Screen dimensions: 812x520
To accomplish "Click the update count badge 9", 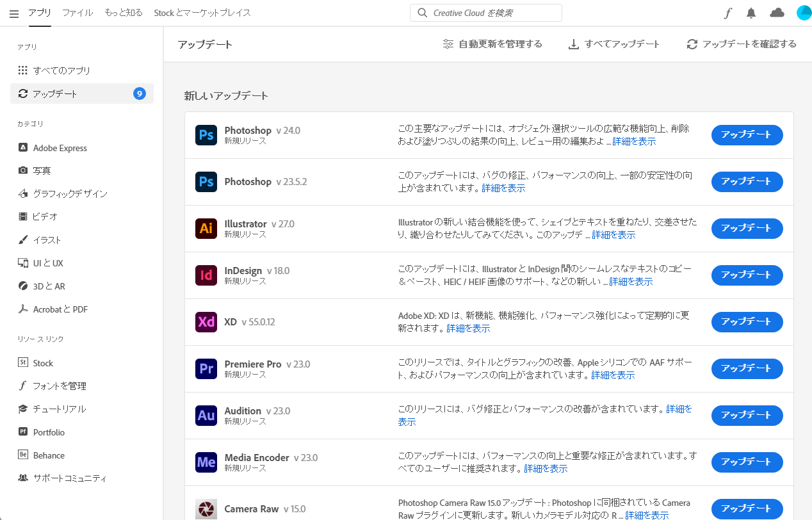I will (140, 93).
